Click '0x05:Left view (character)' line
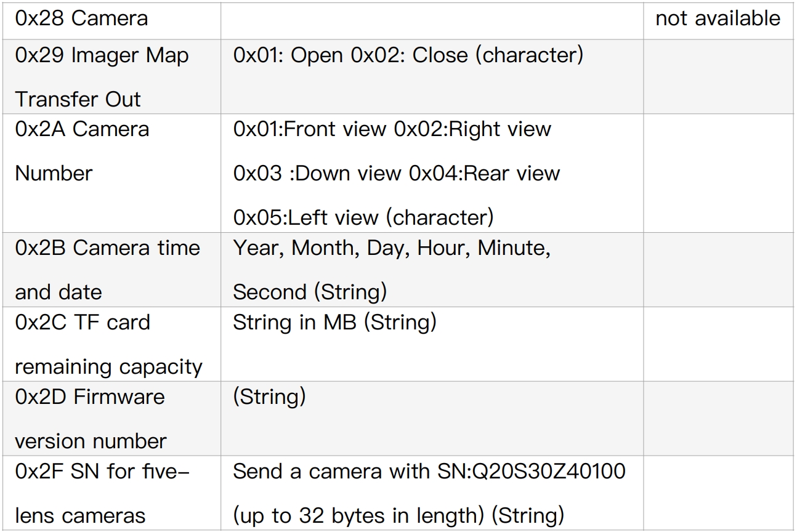This screenshot has width=797, height=532. [x=363, y=217]
